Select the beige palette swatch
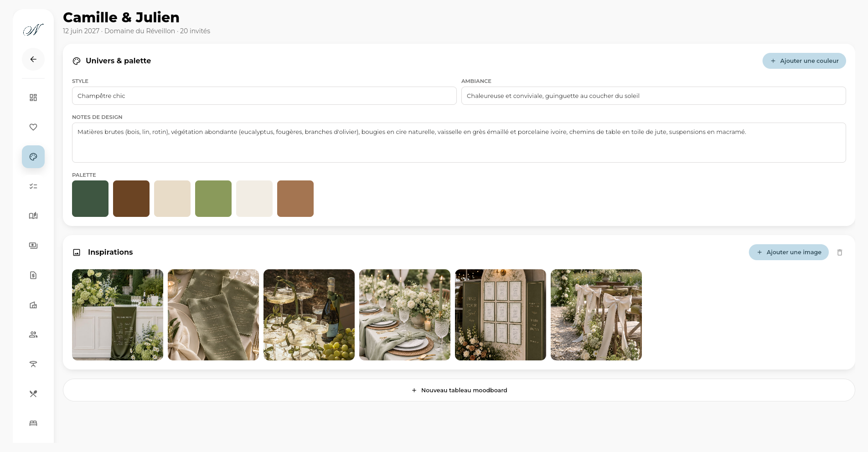Viewport: 868px width, 452px height. pyautogui.click(x=172, y=199)
